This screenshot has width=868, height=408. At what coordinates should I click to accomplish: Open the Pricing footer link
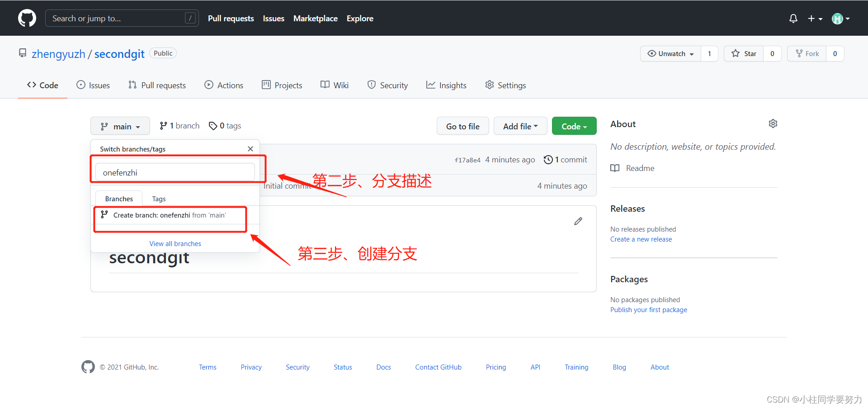[496, 367]
